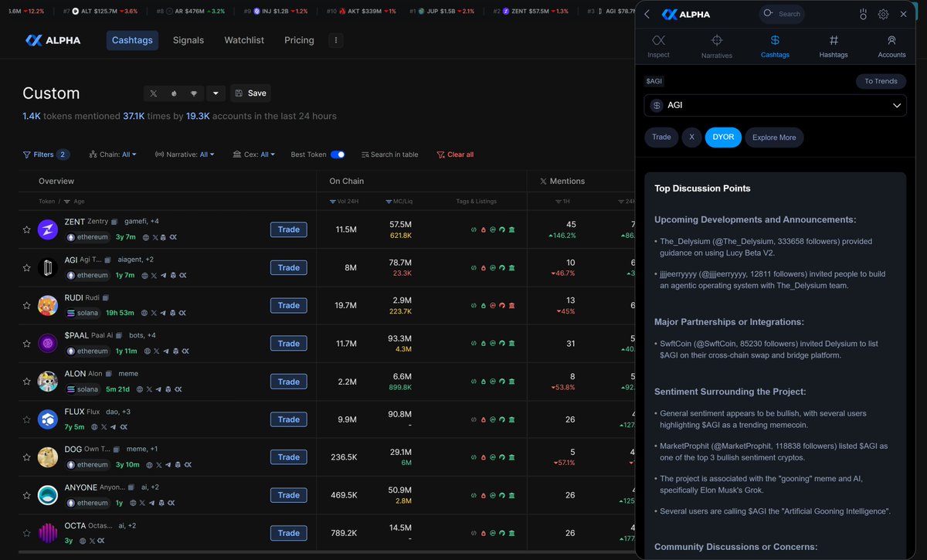Click the hand icon in side panel header
927x560 pixels.
(x=863, y=14)
